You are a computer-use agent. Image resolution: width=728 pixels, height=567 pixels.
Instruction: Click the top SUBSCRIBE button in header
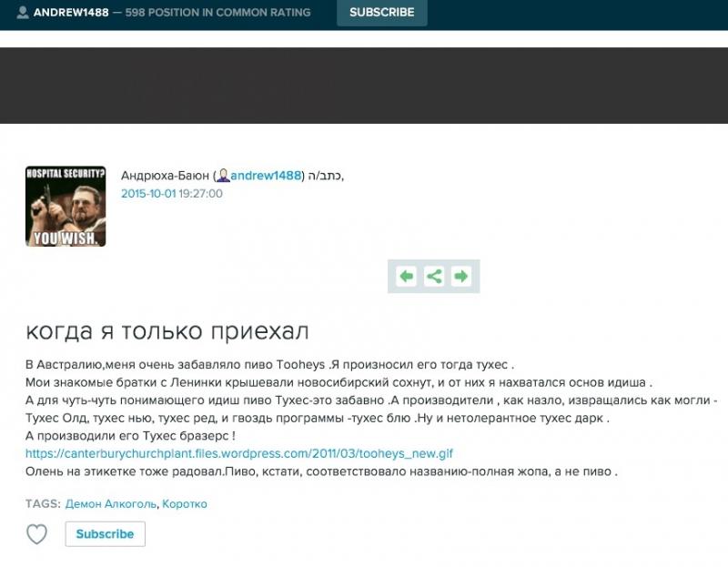point(381,13)
